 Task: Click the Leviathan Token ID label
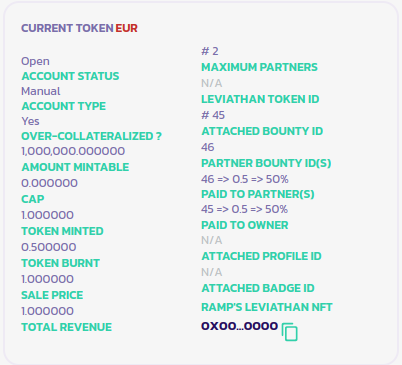pos(260,99)
